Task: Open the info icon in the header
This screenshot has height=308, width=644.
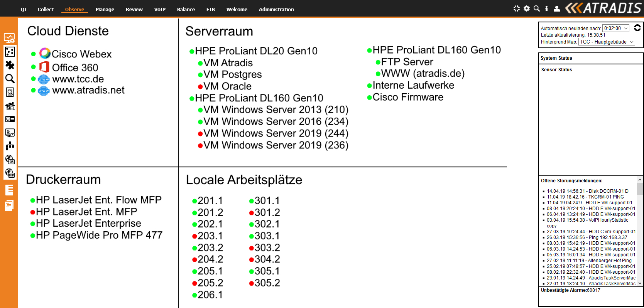Action: click(x=546, y=8)
